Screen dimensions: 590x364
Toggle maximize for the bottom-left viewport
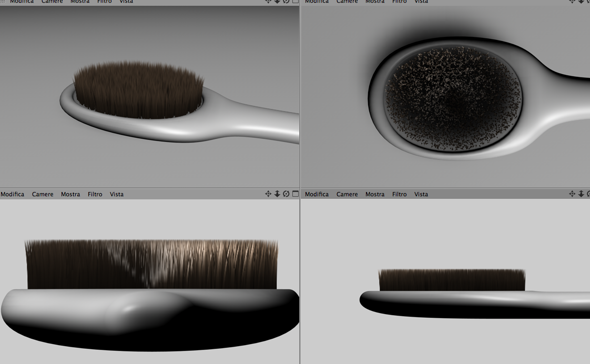pyautogui.click(x=296, y=194)
